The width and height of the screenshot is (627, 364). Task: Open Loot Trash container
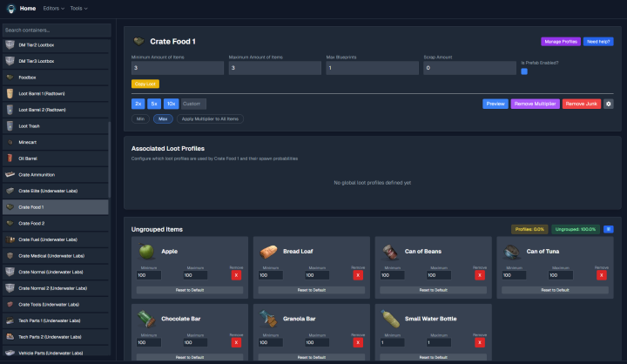[x=56, y=126]
